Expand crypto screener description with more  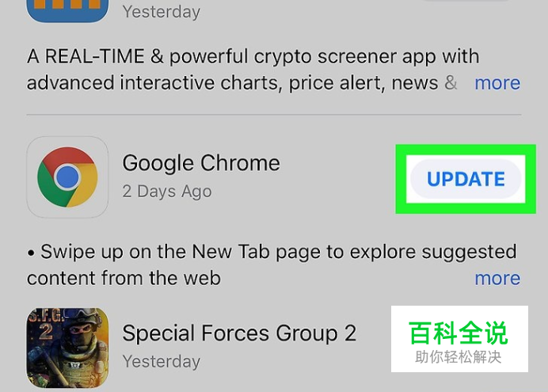coord(497,83)
